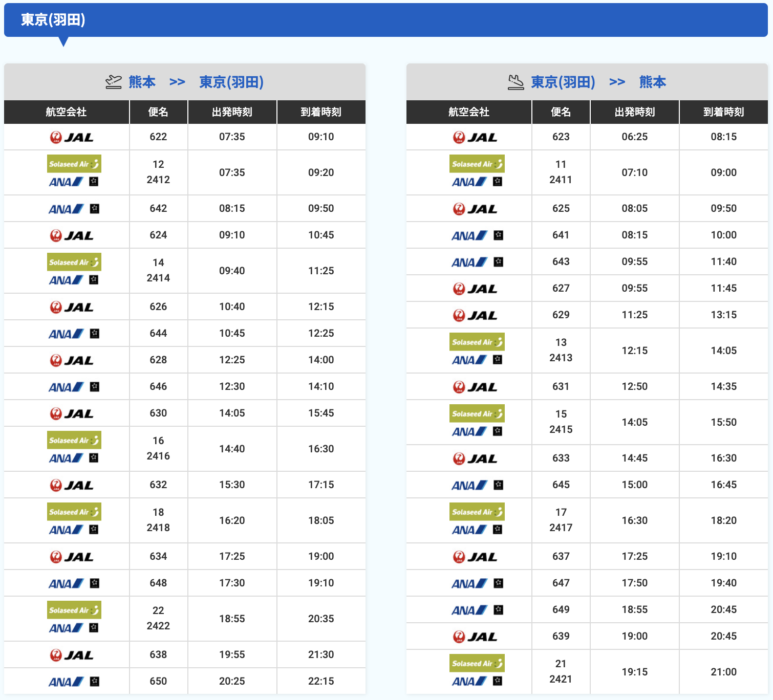Click the 出発時刻 header in left table
Image resolution: width=773 pixels, height=700 pixels.
[x=232, y=112]
